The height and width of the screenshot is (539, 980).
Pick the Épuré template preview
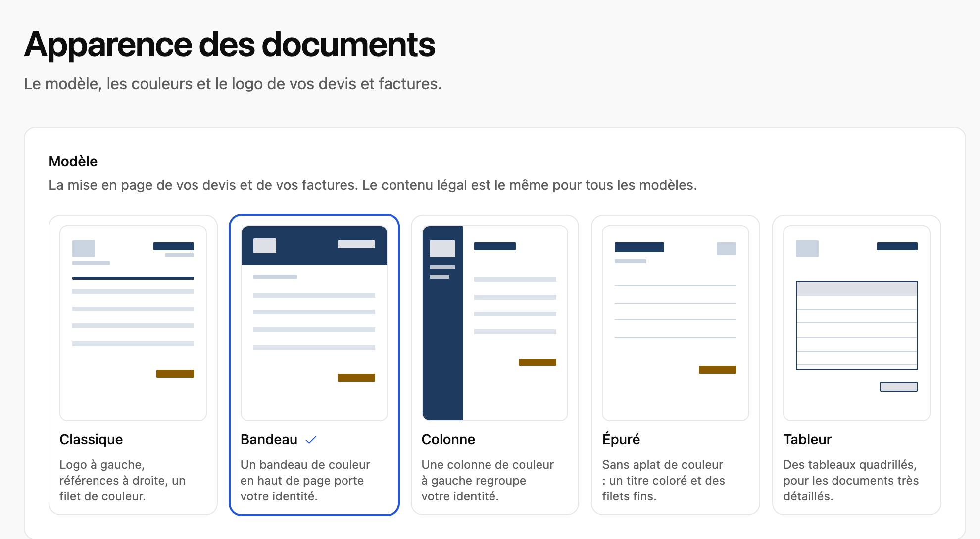[676, 323]
